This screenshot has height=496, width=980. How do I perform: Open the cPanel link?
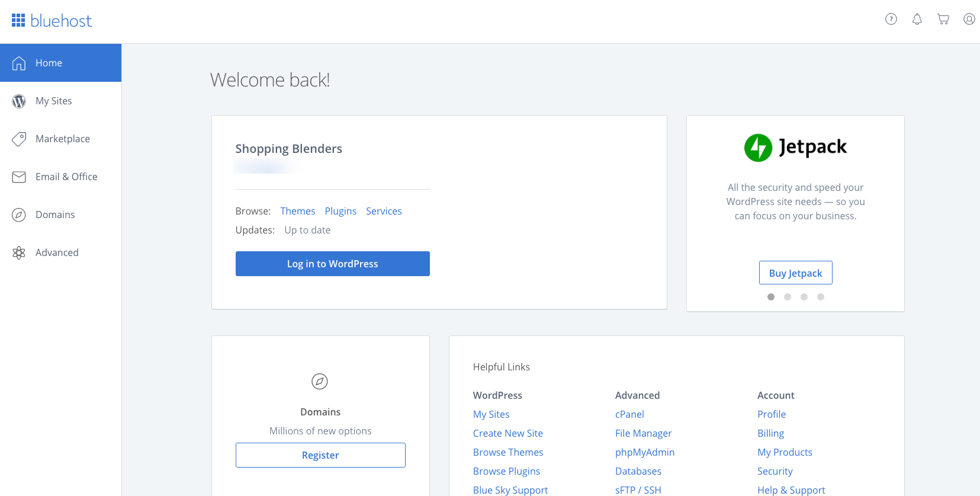[x=629, y=414]
